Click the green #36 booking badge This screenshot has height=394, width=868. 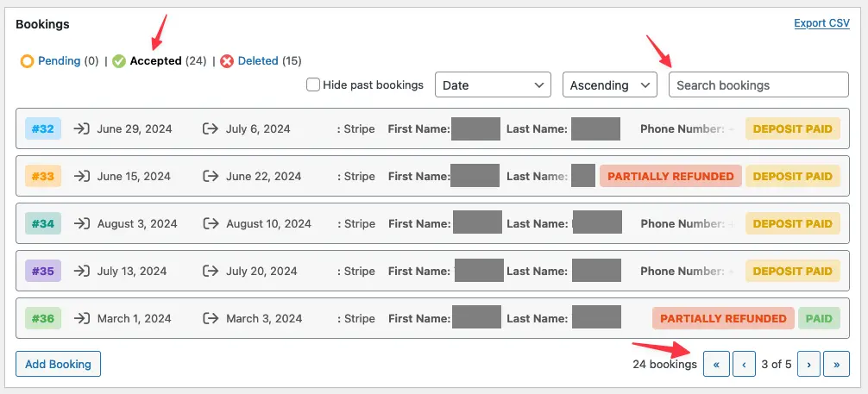tap(43, 319)
